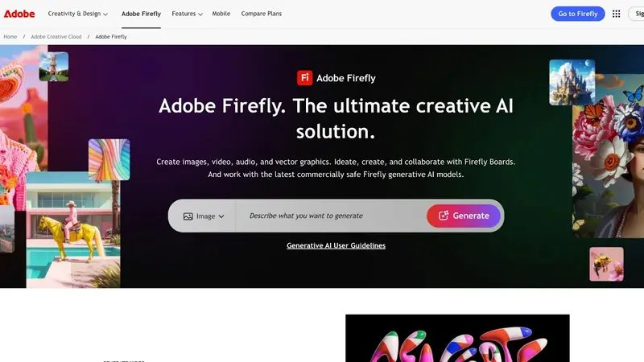The height and width of the screenshot is (362, 644).
Task: Open the bee on flower thumbnail
Action: pos(606,264)
